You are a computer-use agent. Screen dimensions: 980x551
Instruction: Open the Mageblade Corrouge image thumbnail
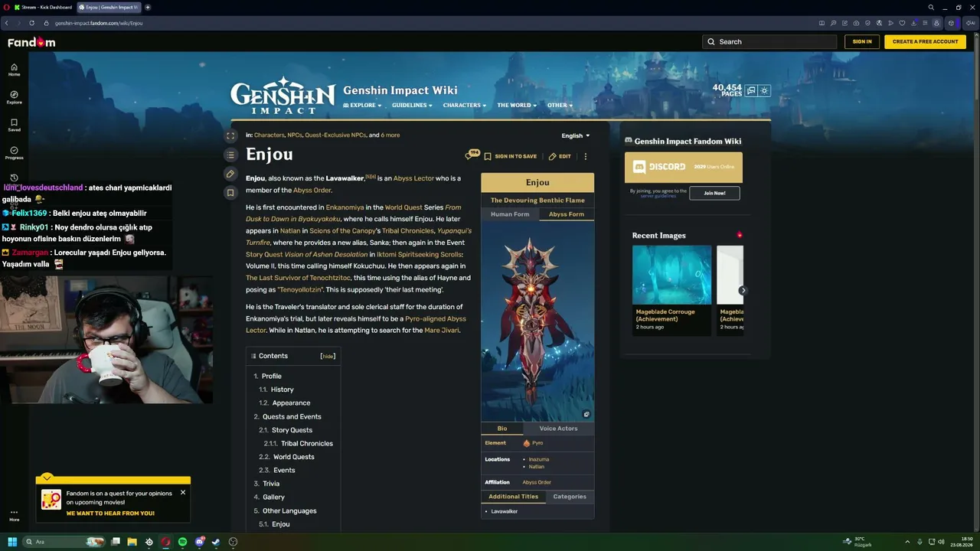click(x=671, y=275)
